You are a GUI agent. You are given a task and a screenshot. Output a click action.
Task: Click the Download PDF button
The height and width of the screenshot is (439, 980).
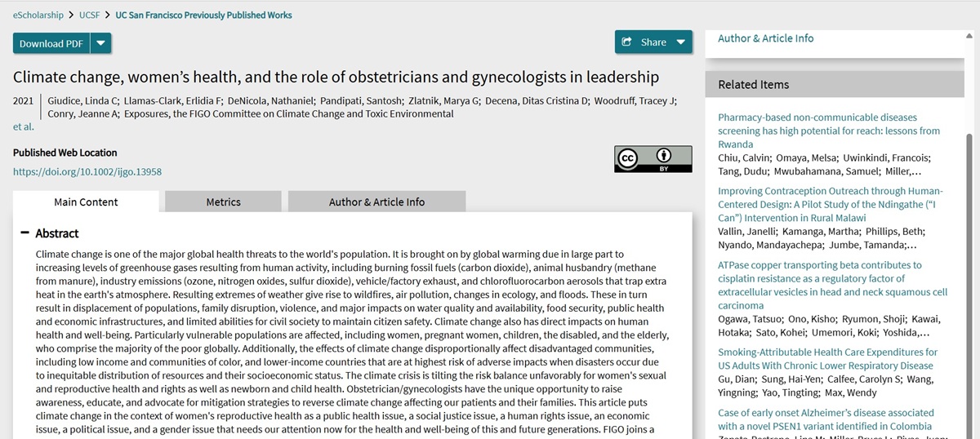(x=51, y=43)
